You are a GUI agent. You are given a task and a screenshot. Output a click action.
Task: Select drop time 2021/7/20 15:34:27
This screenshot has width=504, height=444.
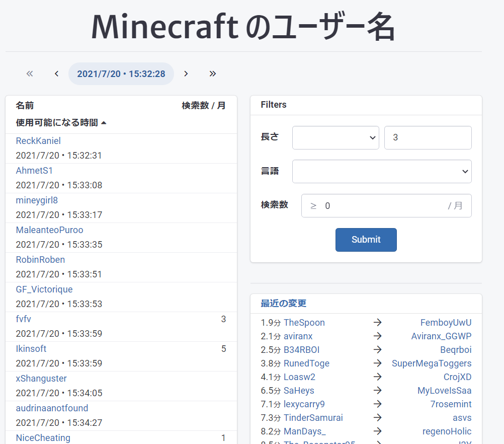point(59,423)
